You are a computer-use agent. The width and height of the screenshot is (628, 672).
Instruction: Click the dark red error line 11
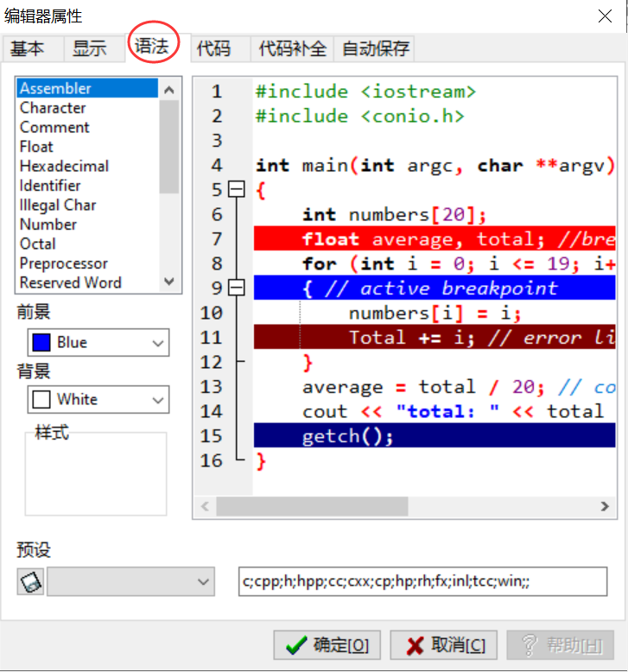click(x=435, y=337)
